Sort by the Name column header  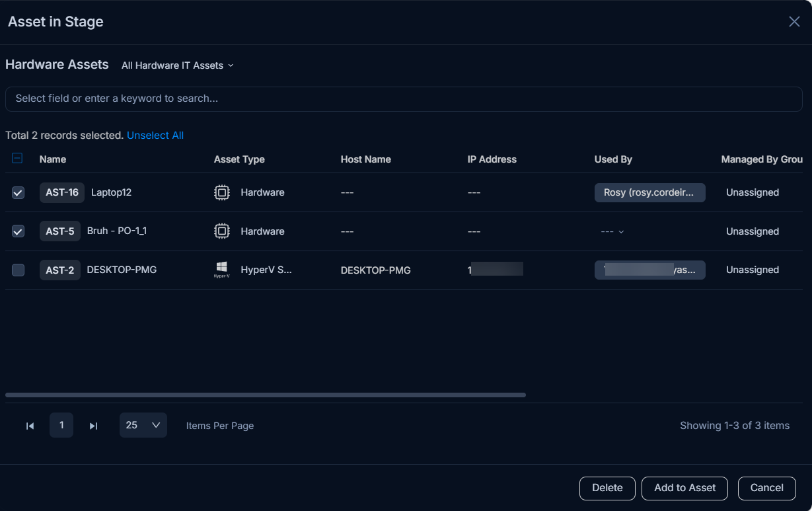coord(53,159)
